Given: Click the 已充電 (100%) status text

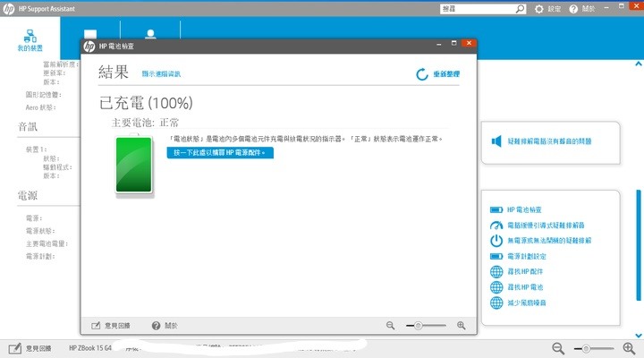Looking at the screenshot, I should pos(146,103).
